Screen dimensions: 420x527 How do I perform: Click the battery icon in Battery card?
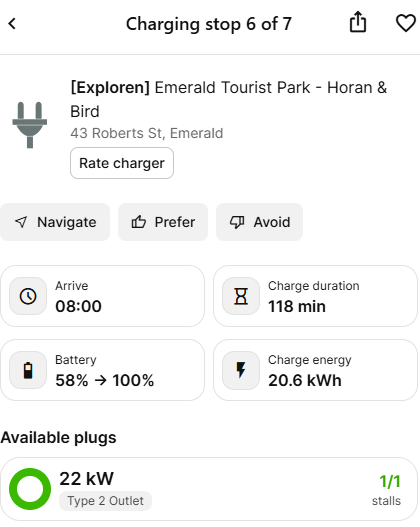point(28,370)
